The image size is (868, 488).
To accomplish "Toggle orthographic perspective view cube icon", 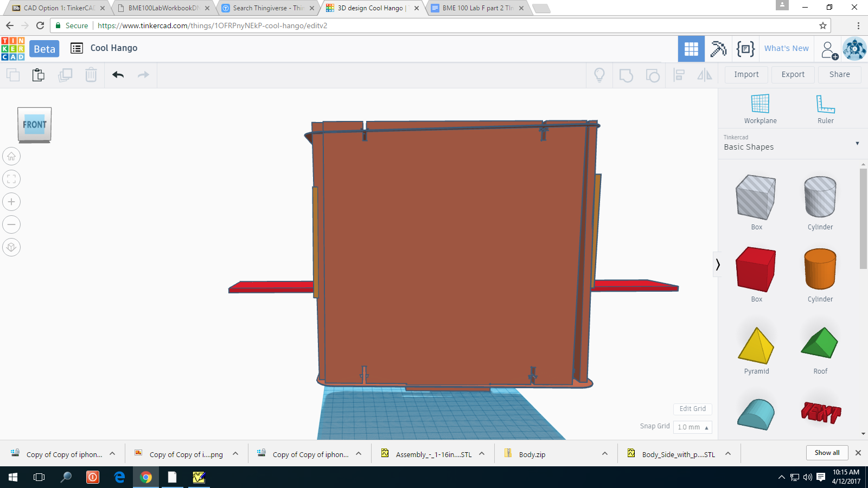I will 11,247.
